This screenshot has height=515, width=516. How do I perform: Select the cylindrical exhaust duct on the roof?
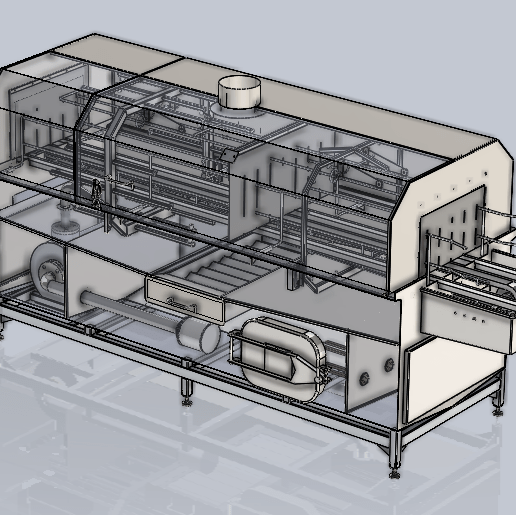(x=239, y=92)
